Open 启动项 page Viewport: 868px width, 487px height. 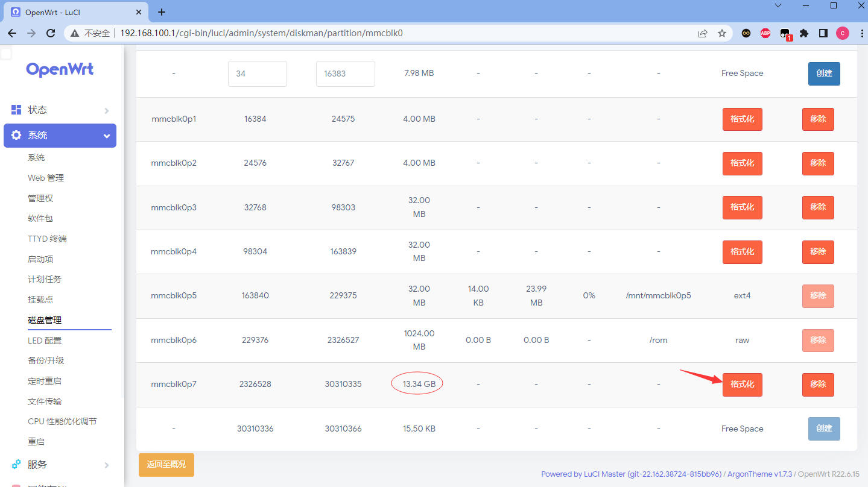tap(40, 259)
